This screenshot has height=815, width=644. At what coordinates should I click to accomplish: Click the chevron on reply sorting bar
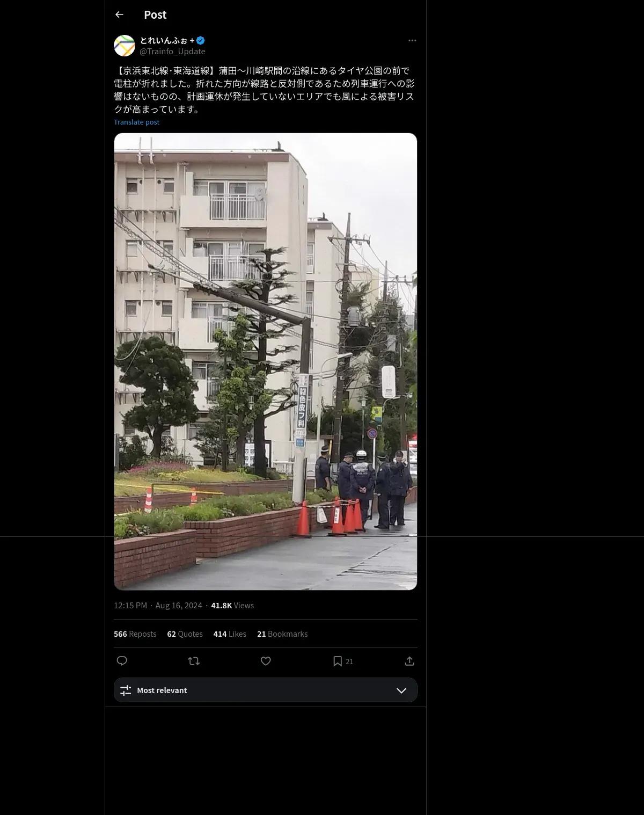click(401, 690)
